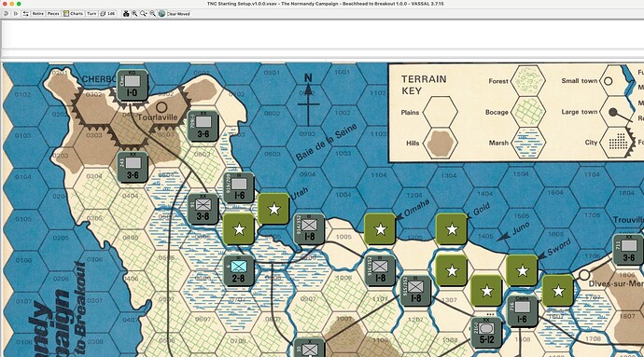The image size is (644, 357).
Task: Select the 5-12 armor unit counter
Action: point(486,333)
